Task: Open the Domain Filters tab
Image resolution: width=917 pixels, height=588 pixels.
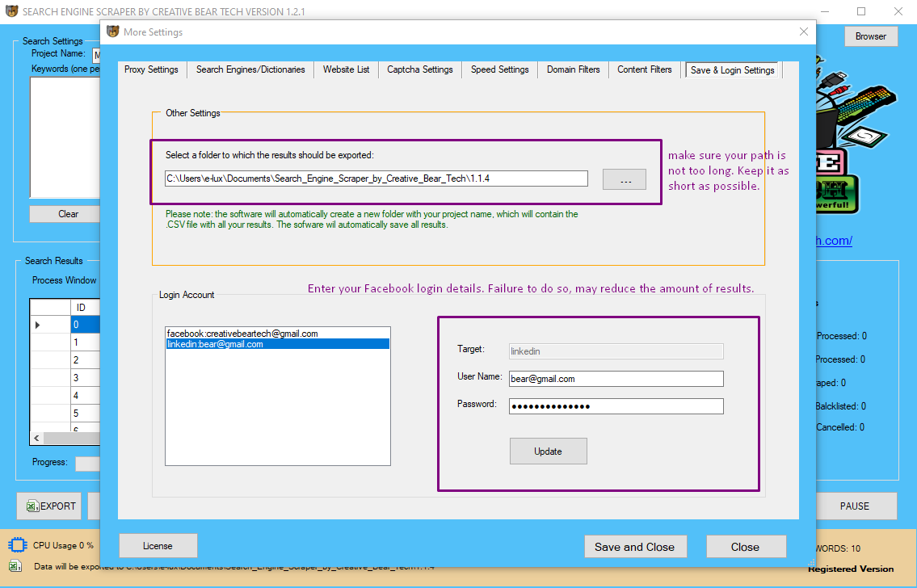Action: tap(573, 69)
